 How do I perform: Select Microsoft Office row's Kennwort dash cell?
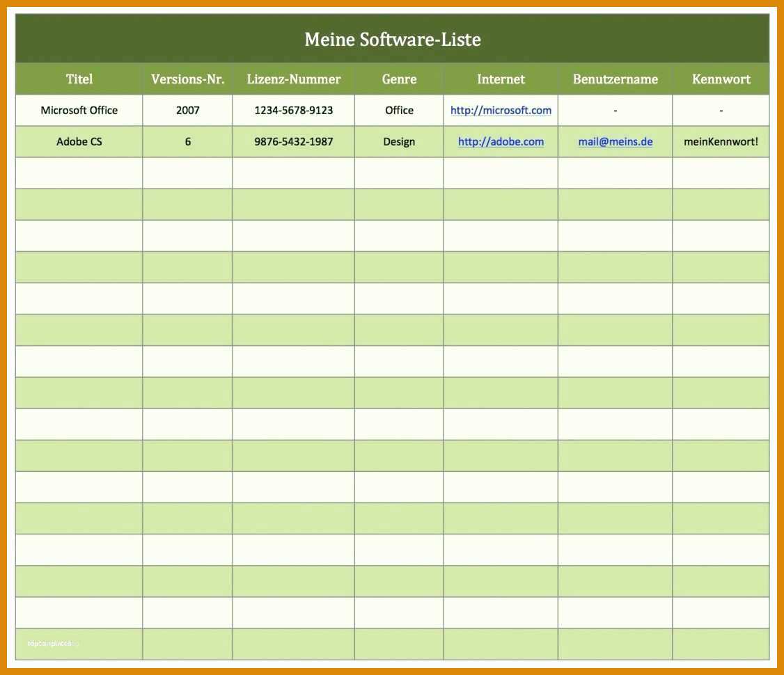tap(721, 111)
